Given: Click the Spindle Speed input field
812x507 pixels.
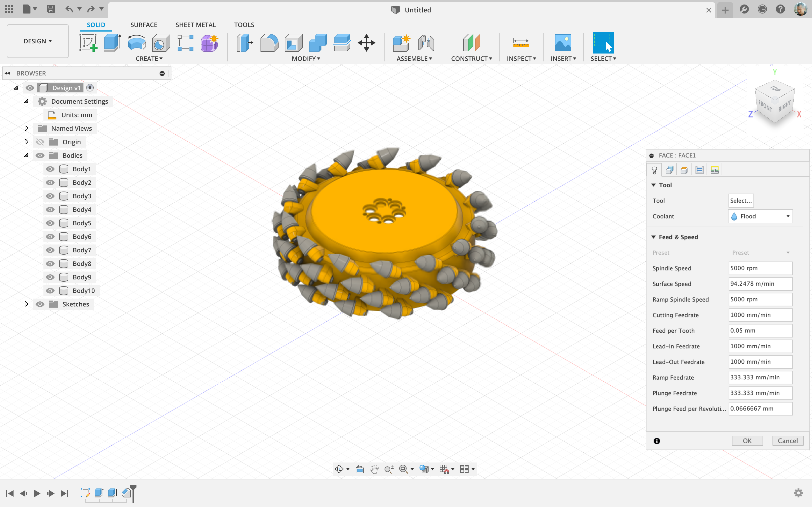Looking at the screenshot, I should tap(760, 268).
